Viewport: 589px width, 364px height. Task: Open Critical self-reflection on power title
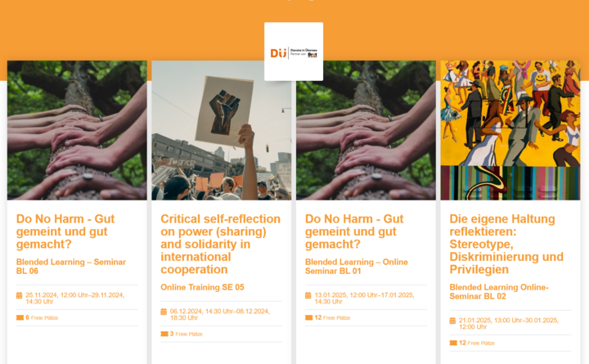coord(221,245)
